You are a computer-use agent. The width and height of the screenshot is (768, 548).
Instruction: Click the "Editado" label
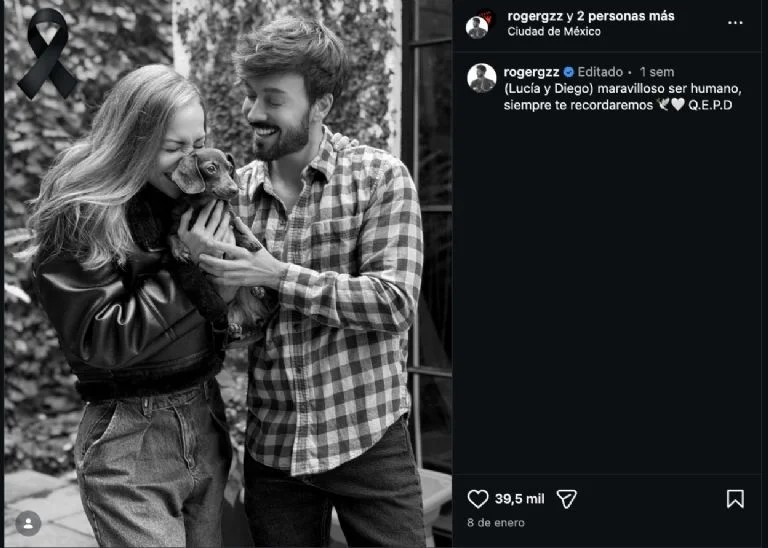click(600, 72)
